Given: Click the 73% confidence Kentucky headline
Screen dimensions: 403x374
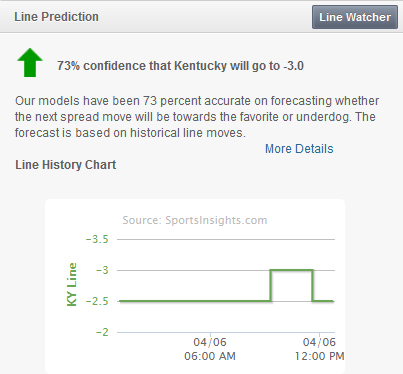Looking at the screenshot, I should tap(180, 66).
